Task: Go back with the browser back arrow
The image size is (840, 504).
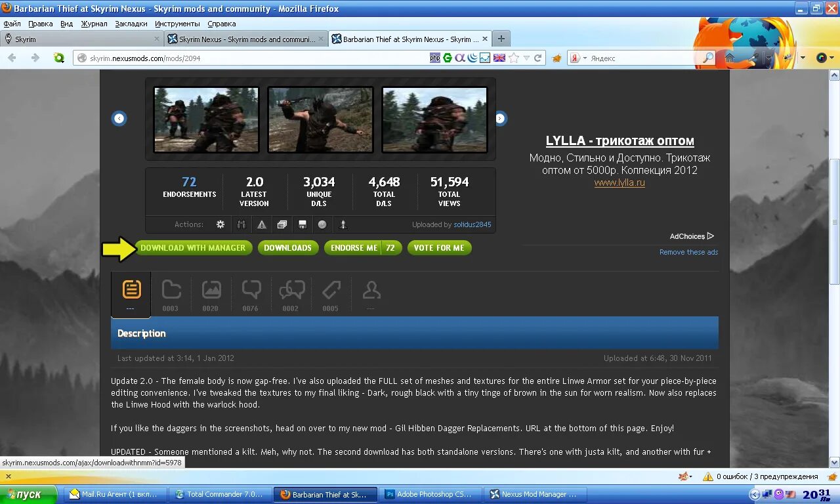Action: 12,58
